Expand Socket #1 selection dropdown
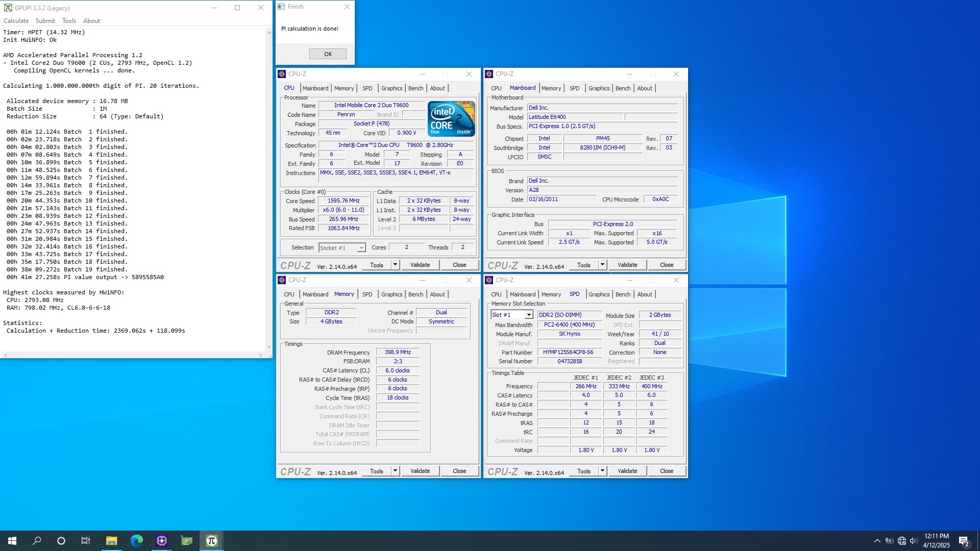This screenshot has height=551, width=980. point(361,248)
